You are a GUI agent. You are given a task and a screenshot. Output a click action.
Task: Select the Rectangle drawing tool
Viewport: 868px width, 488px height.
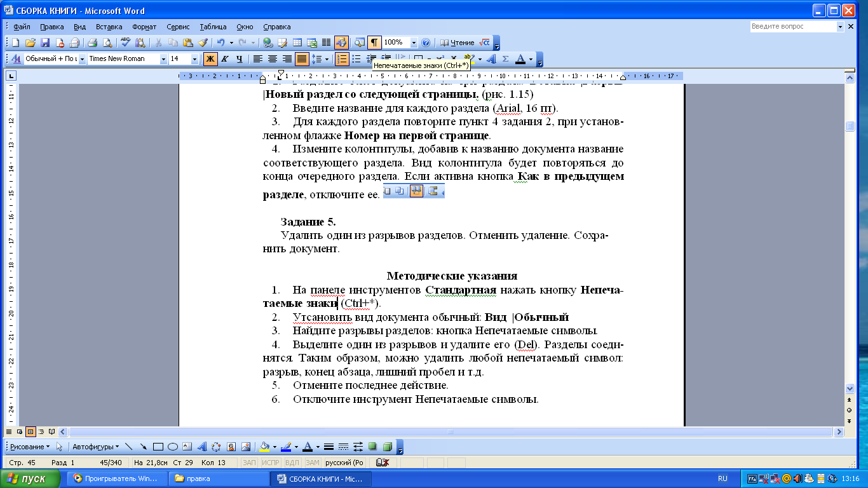pos(158,447)
